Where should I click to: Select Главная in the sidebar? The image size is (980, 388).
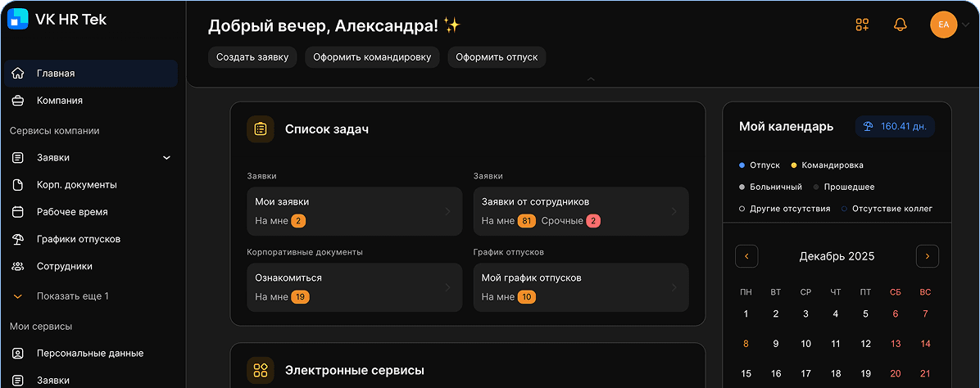91,74
